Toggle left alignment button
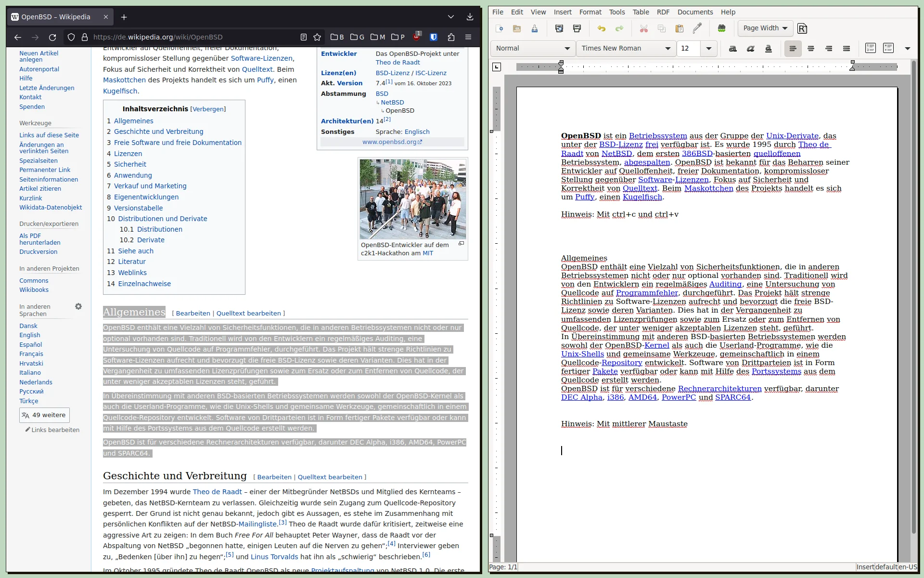Screen dimensions: 924x578 (x=793, y=48)
